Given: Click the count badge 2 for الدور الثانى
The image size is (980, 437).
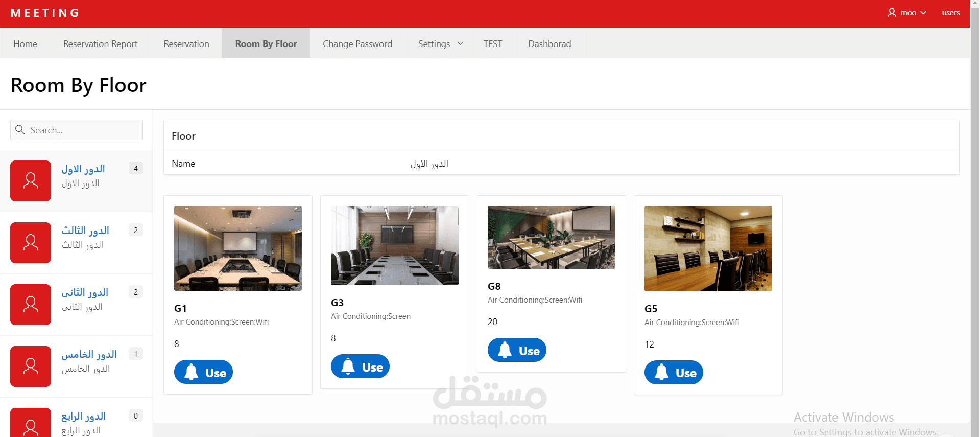Looking at the screenshot, I should point(136,292).
